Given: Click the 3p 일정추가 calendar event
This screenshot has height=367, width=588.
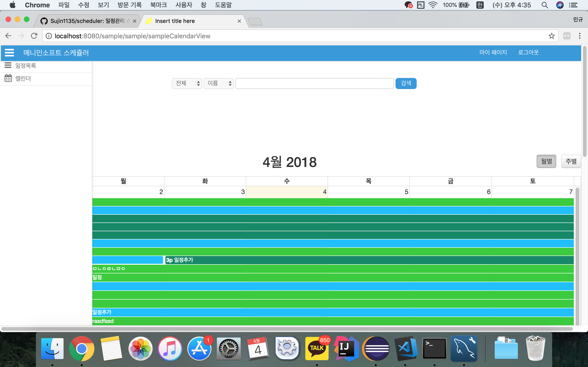Looking at the screenshot, I should [180, 260].
